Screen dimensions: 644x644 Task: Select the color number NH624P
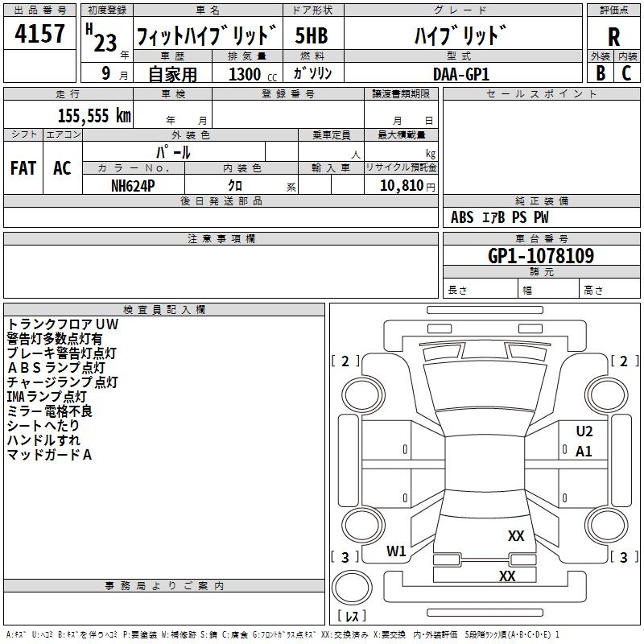coord(133,185)
